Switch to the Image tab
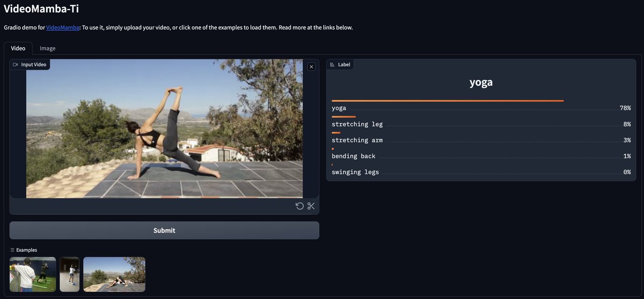 47,48
